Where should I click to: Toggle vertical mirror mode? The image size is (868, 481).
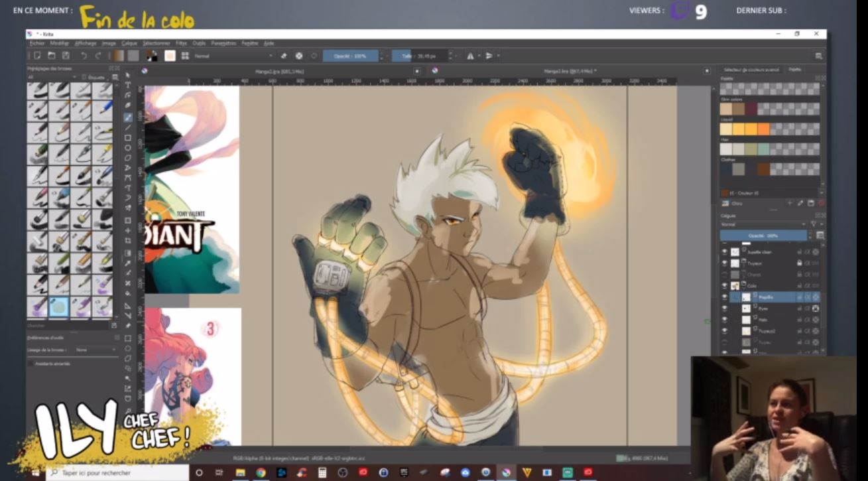pos(489,56)
